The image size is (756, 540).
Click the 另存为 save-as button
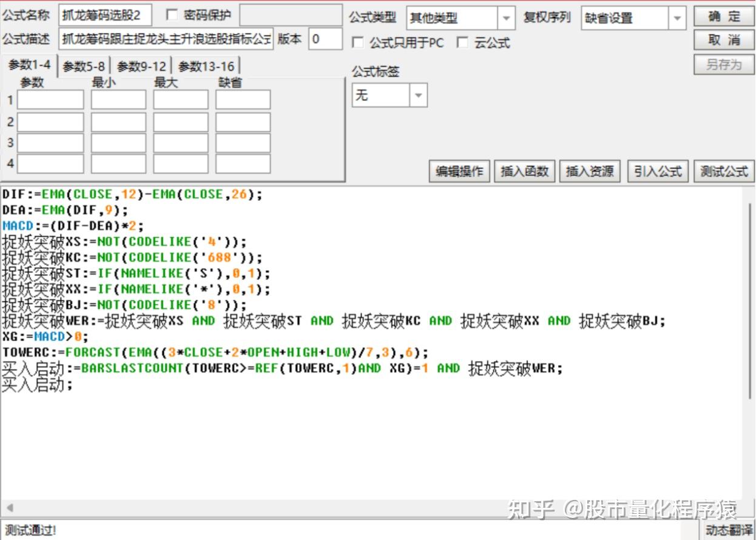[x=724, y=64]
